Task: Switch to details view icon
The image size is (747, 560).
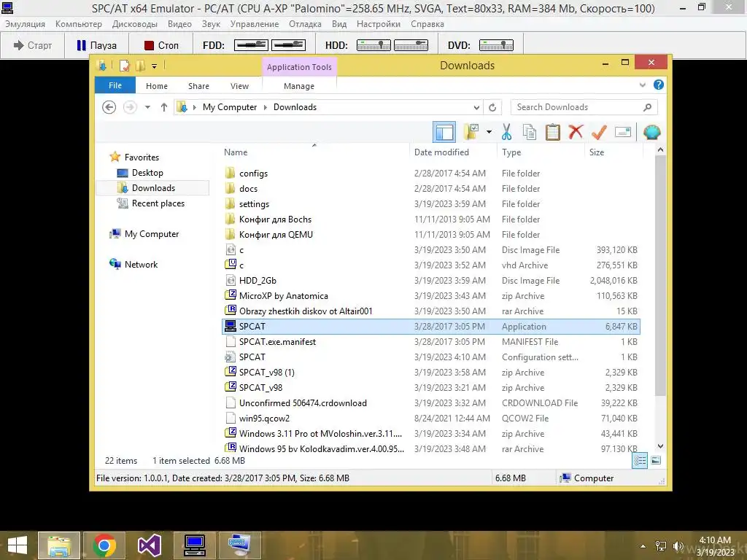Action: (640, 460)
